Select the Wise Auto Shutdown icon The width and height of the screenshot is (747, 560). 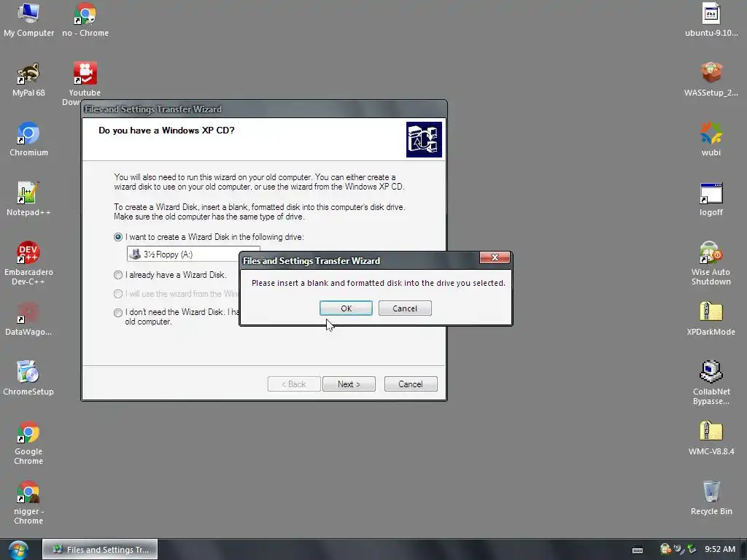[711, 263]
